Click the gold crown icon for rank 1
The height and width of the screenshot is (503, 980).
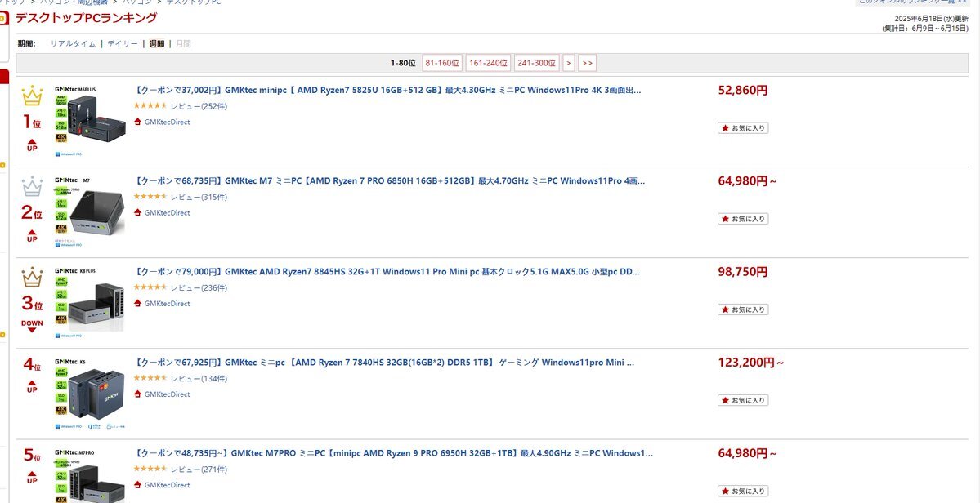[x=32, y=96]
